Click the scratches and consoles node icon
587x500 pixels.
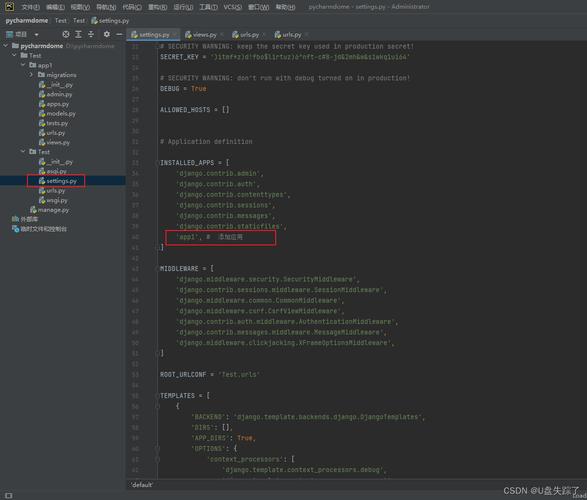[x=15, y=229]
